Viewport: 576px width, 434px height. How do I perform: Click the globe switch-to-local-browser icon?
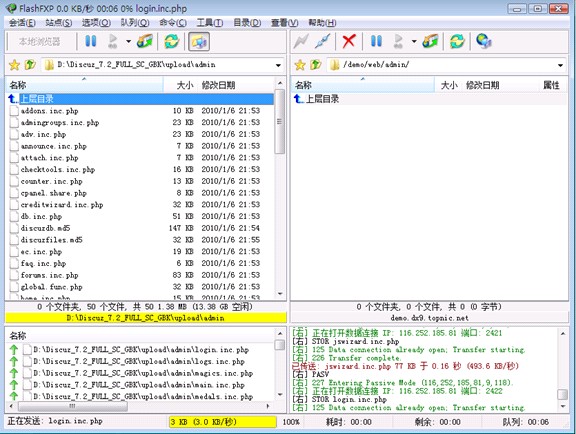pyautogui.click(x=484, y=41)
